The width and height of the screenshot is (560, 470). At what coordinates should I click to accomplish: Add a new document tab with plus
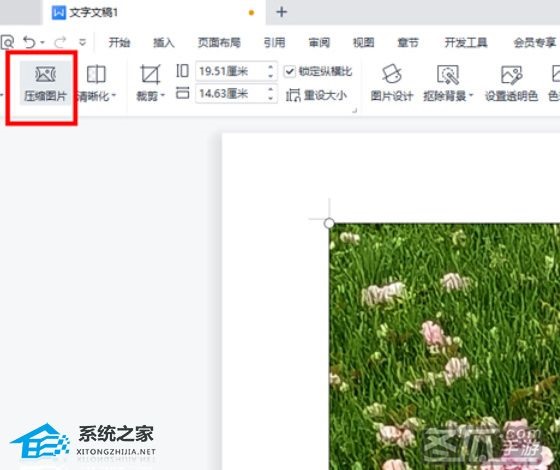coord(281,12)
